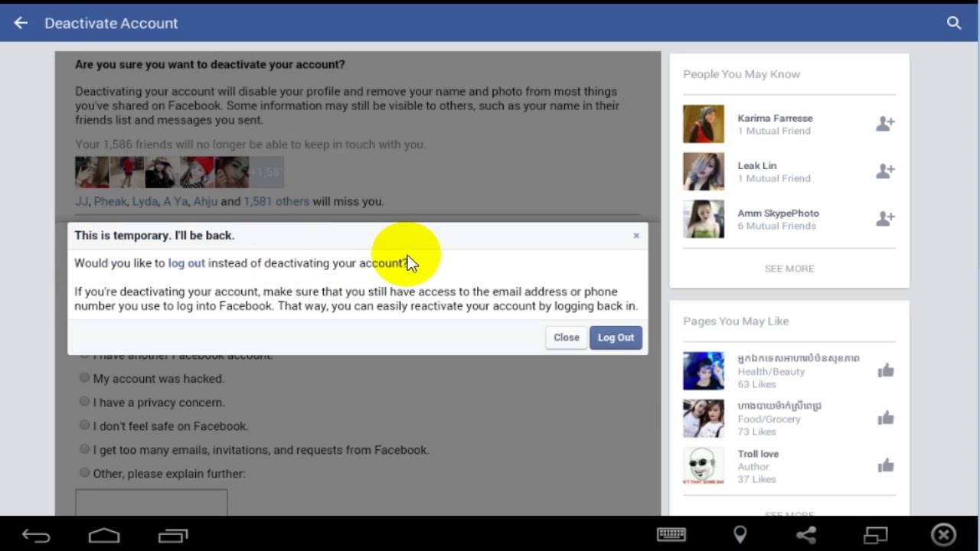Screen dimensions: 980x551
Task: Select 'I get too many emails' option
Action: 85,449
